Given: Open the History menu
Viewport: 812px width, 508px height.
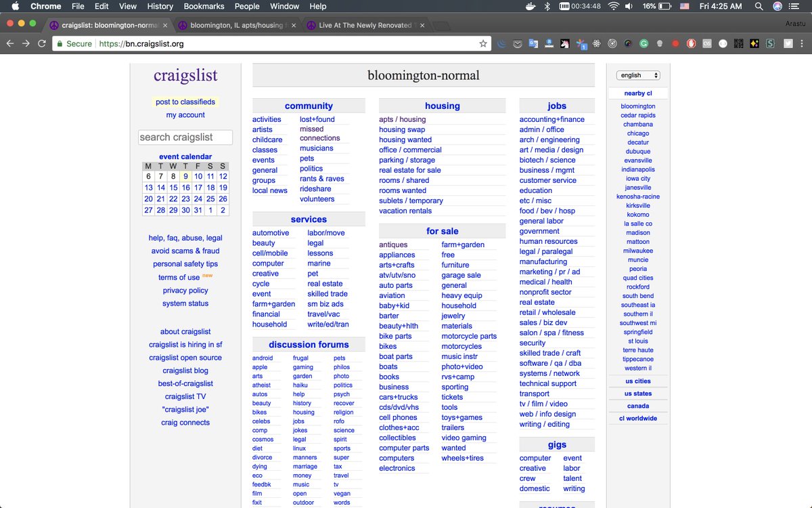Looking at the screenshot, I should point(160,6).
